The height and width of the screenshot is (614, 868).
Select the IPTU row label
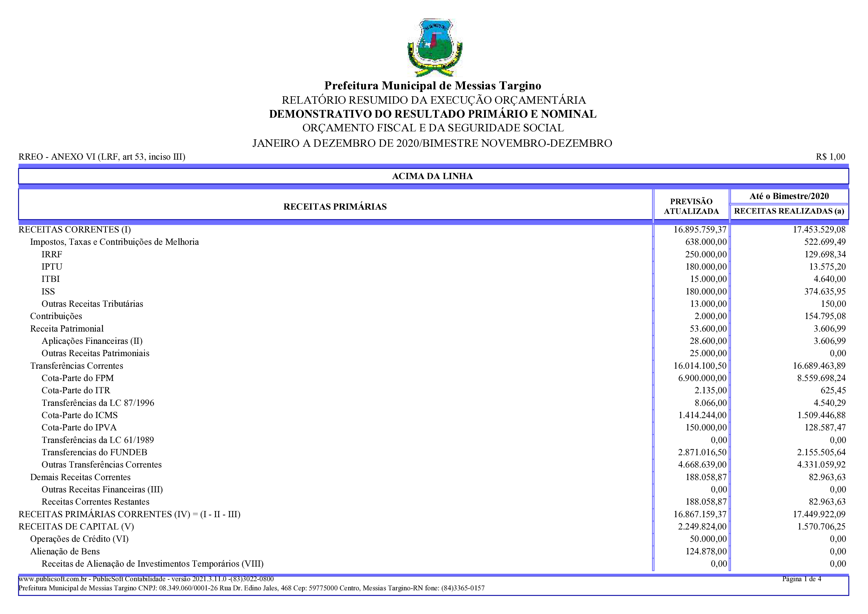tap(52, 267)
